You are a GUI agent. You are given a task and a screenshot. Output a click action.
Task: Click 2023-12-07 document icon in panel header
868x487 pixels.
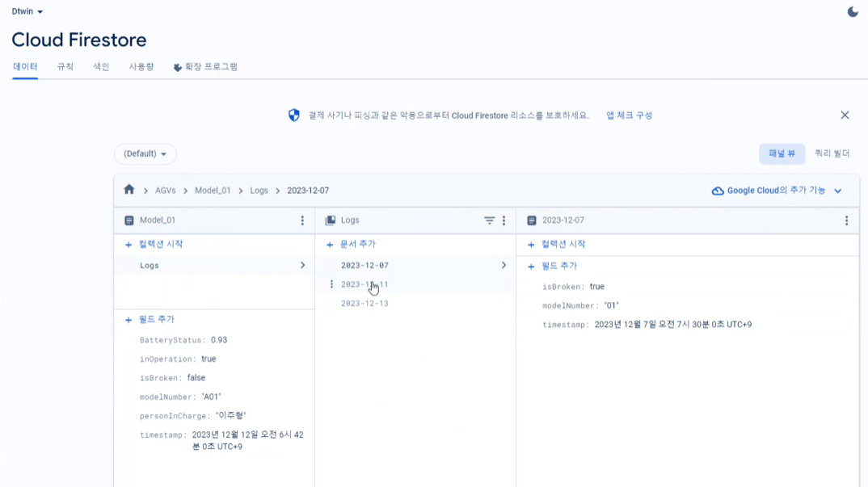(x=532, y=220)
